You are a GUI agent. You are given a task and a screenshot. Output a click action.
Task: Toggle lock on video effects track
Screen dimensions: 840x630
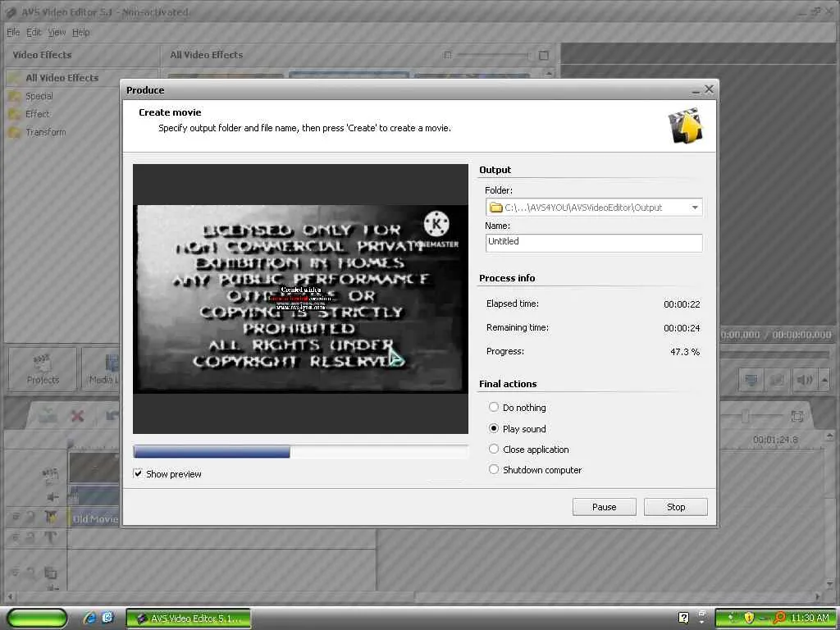click(31, 518)
